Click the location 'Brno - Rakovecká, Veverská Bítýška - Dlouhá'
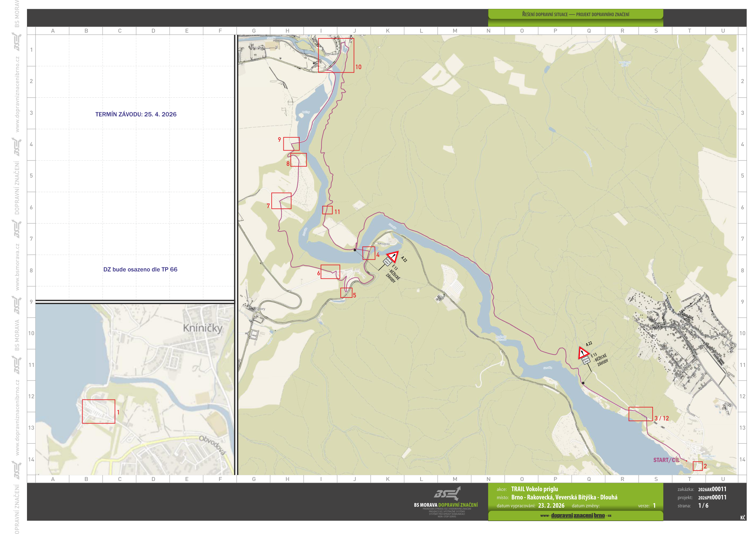The height and width of the screenshot is (534, 756). tap(564, 497)
